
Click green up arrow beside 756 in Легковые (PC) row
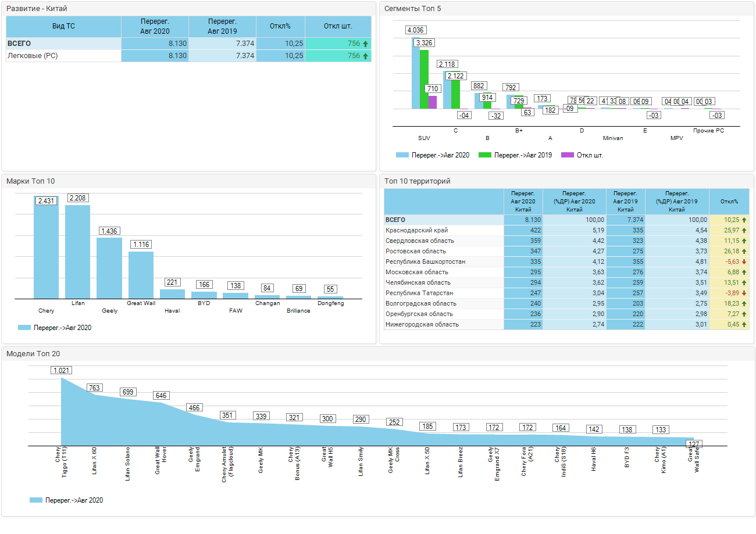(x=365, y=56)
